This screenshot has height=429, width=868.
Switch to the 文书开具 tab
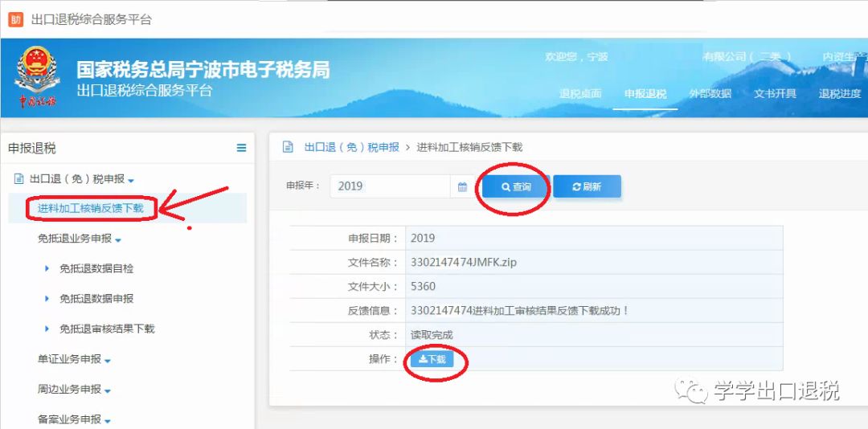tap(775, 93)
